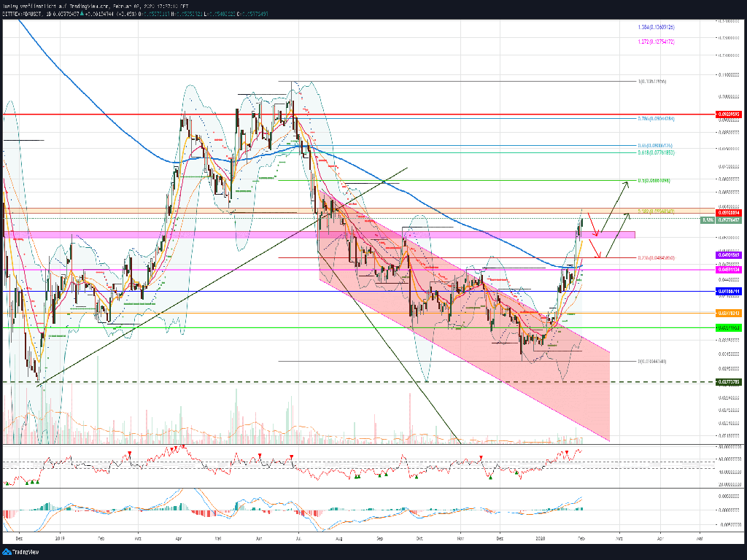Click the blue price label on right axis
Viewport: 747px width, 560px height.
click(x=727, y=291)
